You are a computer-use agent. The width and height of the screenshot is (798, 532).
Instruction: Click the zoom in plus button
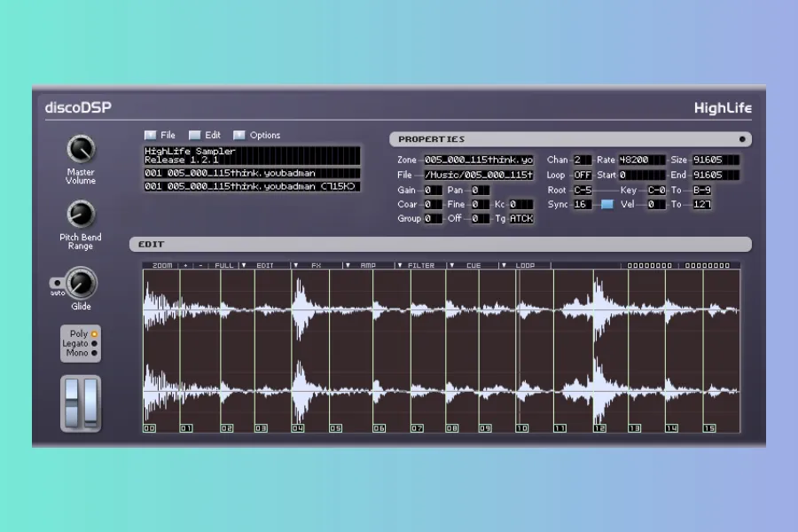tap(186, 265)
